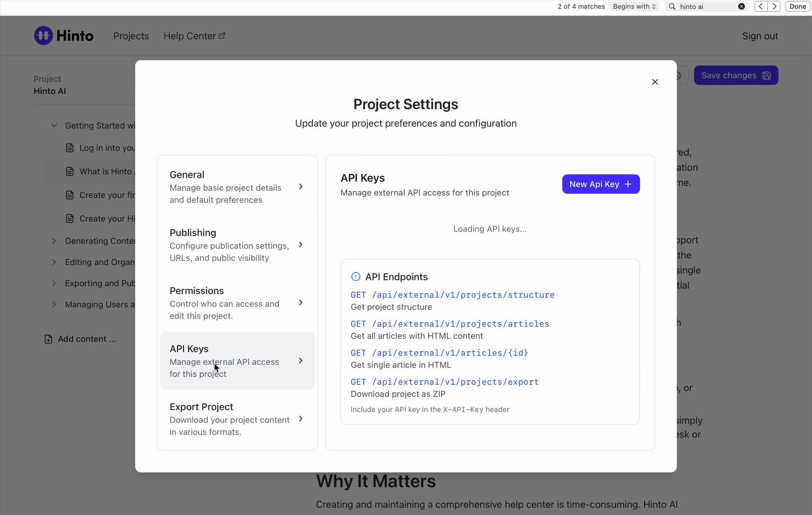Click the find bar magnifier icon
This screenshot has width=812, height=515.
click(x=672, y=6)
